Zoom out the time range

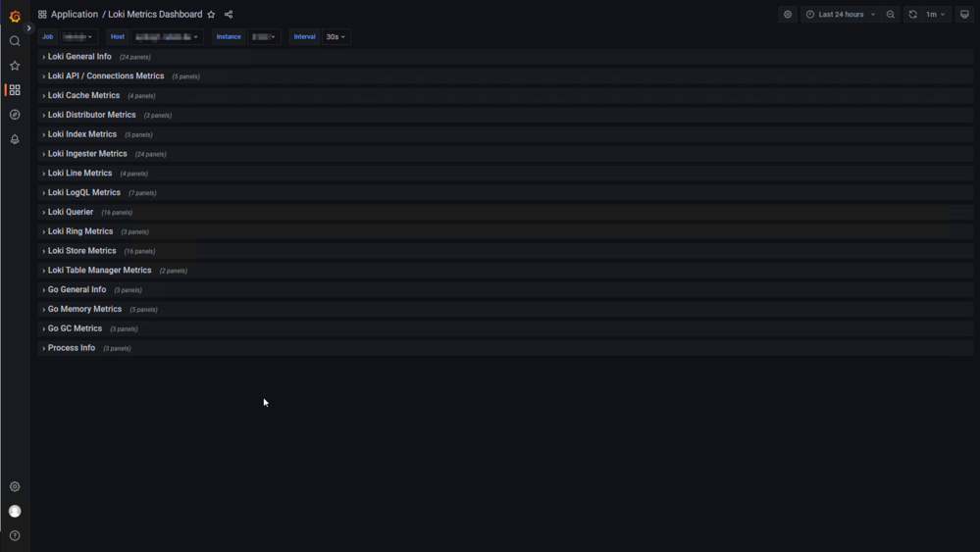891,15
